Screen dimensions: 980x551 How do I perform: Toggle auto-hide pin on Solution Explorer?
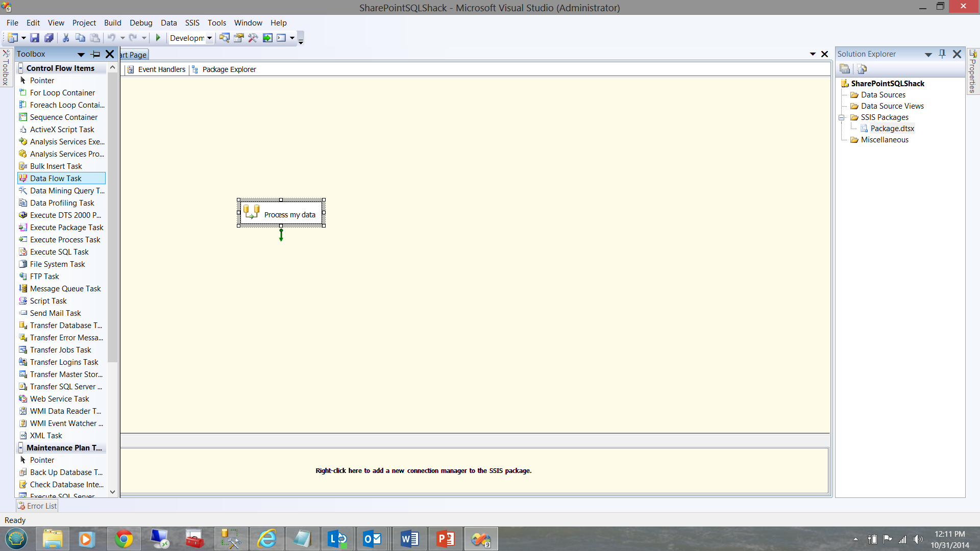(942, 54)
